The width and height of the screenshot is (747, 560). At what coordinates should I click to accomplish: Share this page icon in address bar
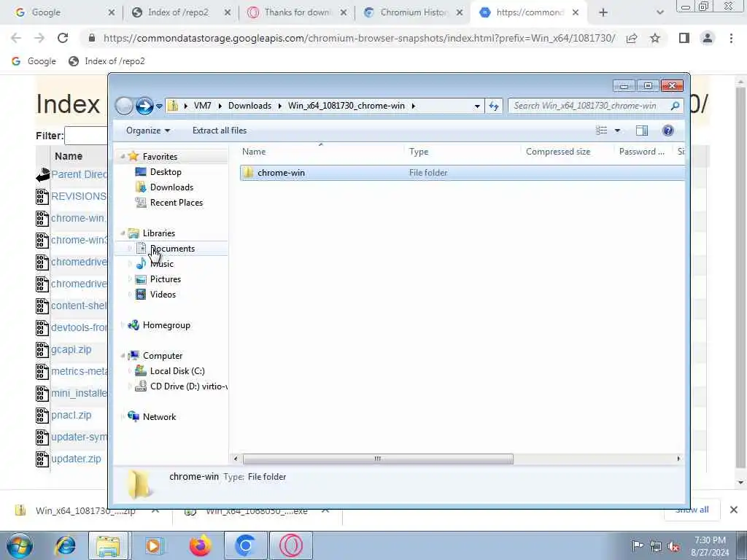(632, 38)
